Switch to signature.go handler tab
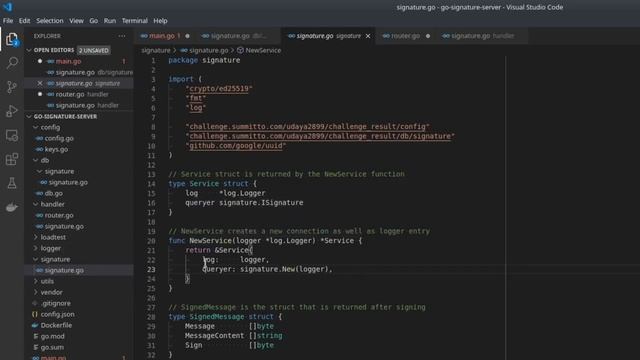The height and width of the screenshot is (360, 640). pos(481,36)
